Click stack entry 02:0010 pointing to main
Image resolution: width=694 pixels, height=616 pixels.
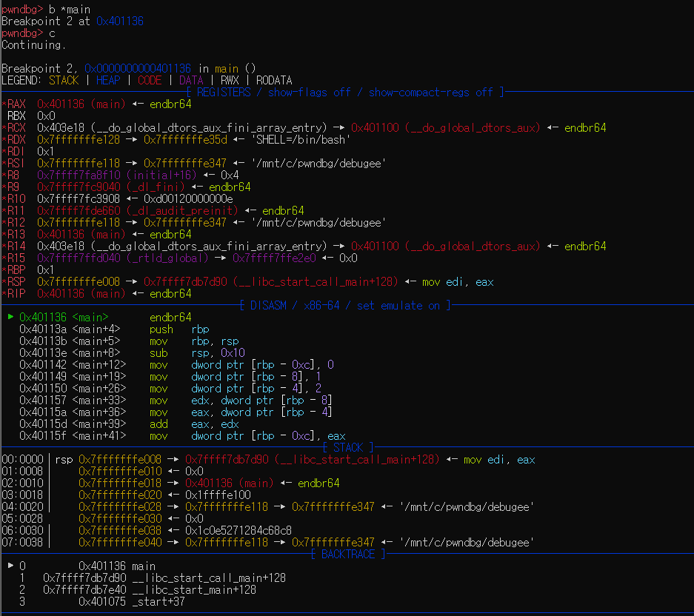tap(170, 483)
